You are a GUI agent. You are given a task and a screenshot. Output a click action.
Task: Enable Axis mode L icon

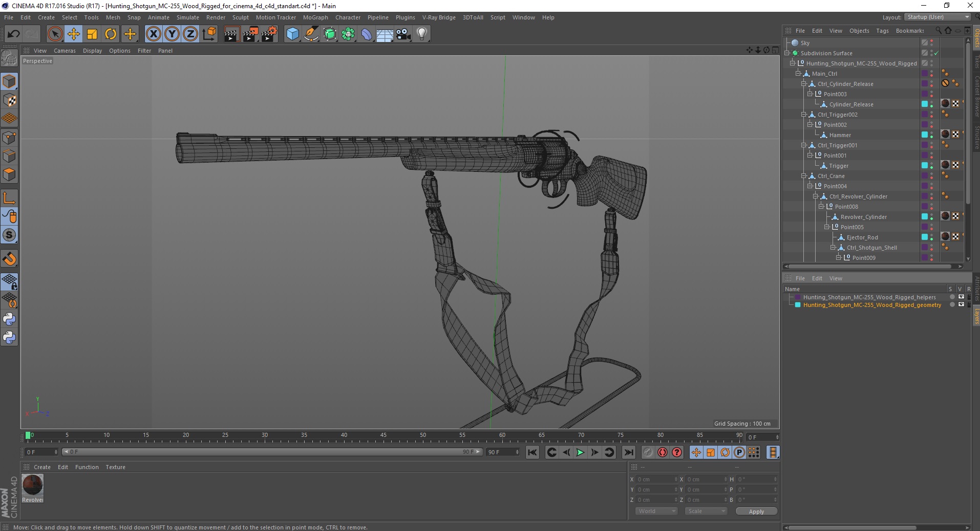(x=9, y=197)
